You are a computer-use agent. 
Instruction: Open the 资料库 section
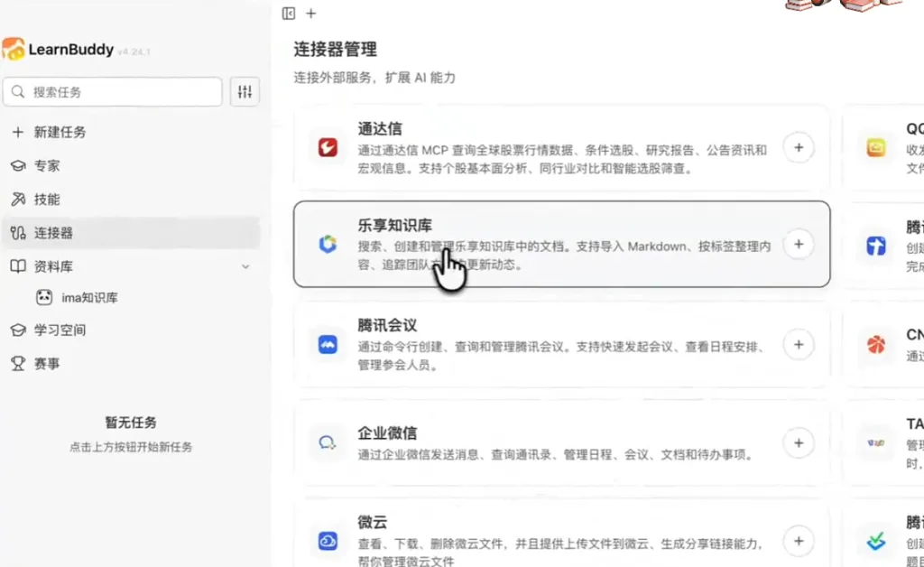pos(132,266)
